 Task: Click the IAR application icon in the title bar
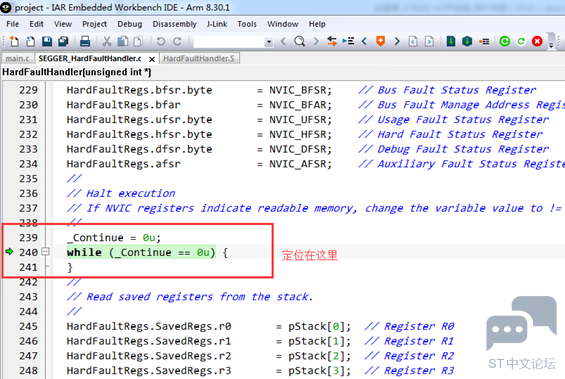tap(6, 8)
